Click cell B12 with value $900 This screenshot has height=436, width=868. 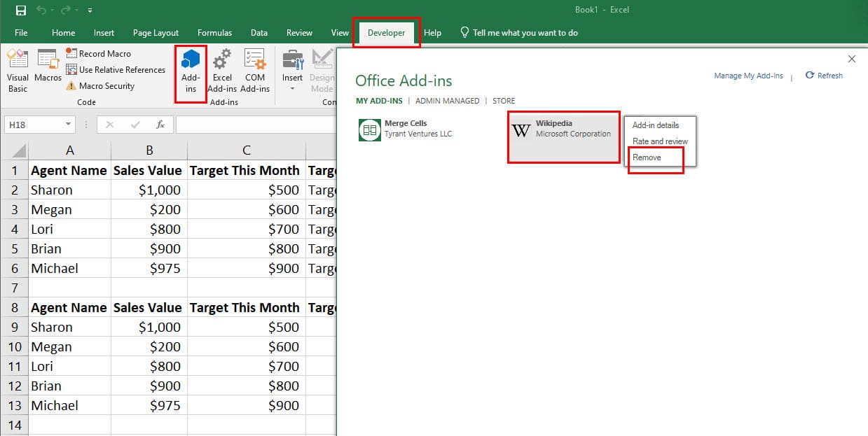(x=149, y=386)
